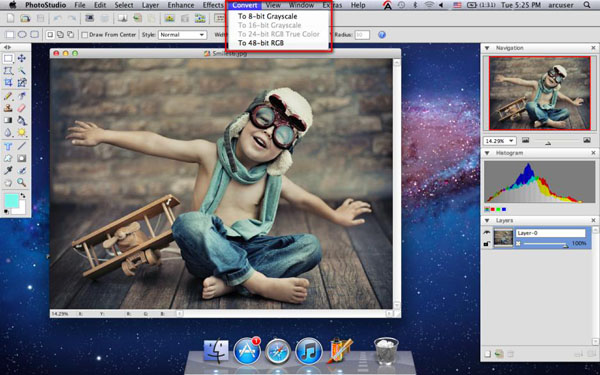The image size is (600, 375).
Task: Reset colors to default black and white
Action: [x=6, y=212]
